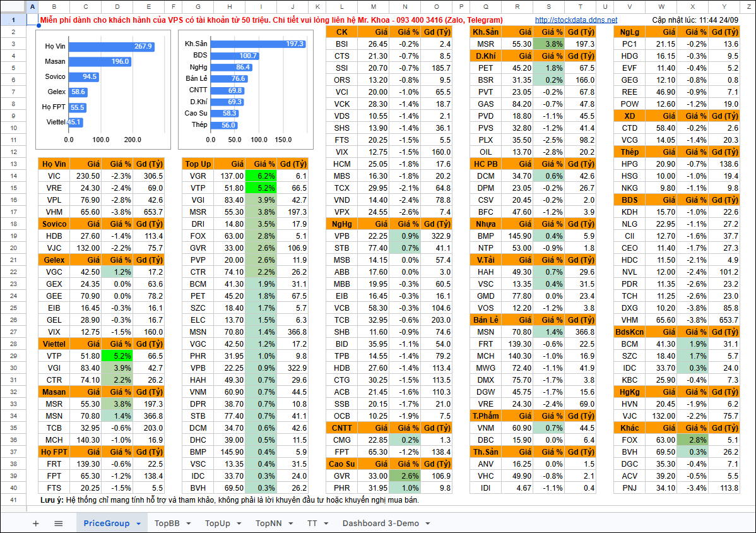This screenshot has height=533, width=756.
Task: Select the IDI ticker cell
Action: point(485,488)
